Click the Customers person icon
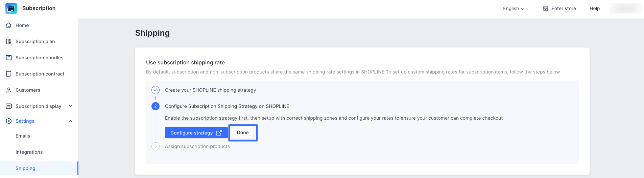 (9, 90)
